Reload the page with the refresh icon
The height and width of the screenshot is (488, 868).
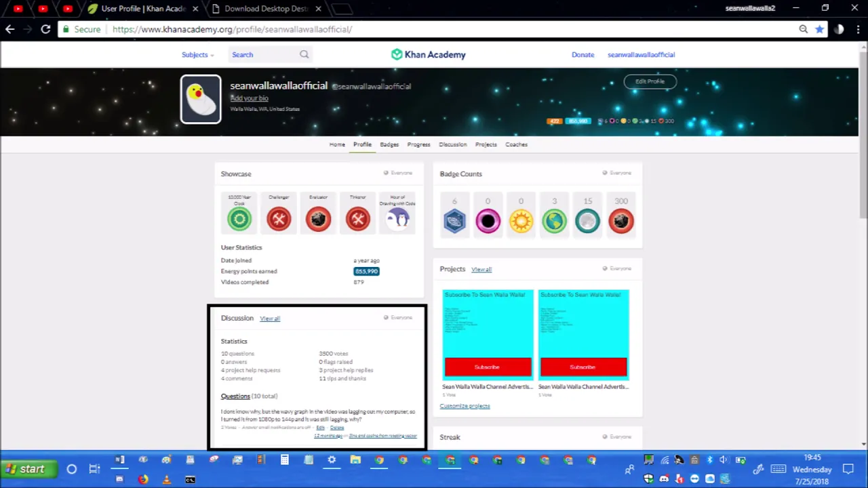tap(45, 29)
